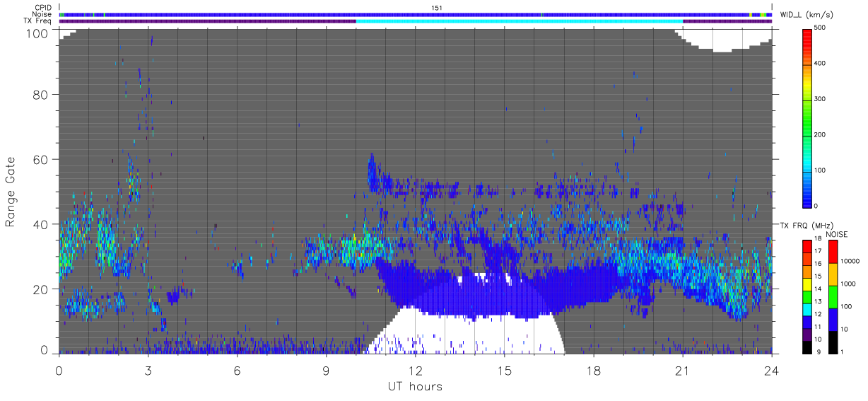Click the TX Freq bar label
This screenshot has width=868, height=401.
pos(38,21)
